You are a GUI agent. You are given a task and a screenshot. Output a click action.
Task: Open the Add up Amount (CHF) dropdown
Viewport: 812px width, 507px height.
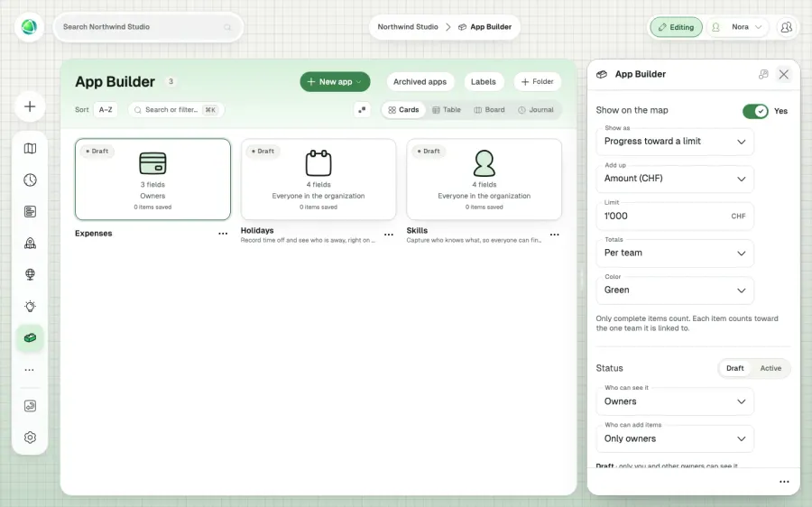point(675,179)
